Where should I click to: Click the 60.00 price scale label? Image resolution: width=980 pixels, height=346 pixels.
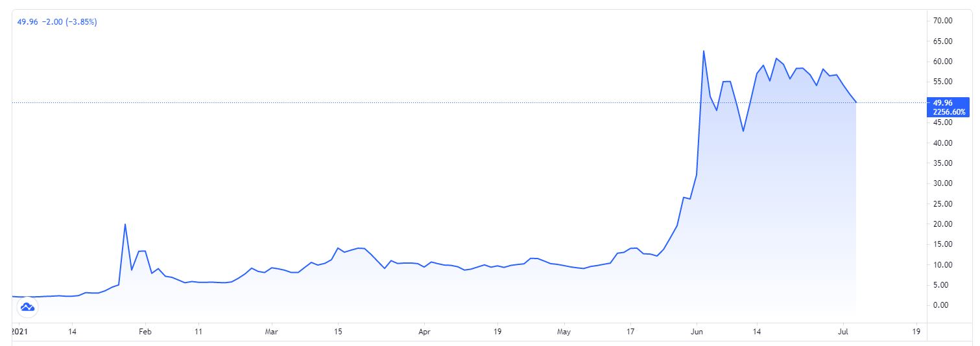pos(942,62)
